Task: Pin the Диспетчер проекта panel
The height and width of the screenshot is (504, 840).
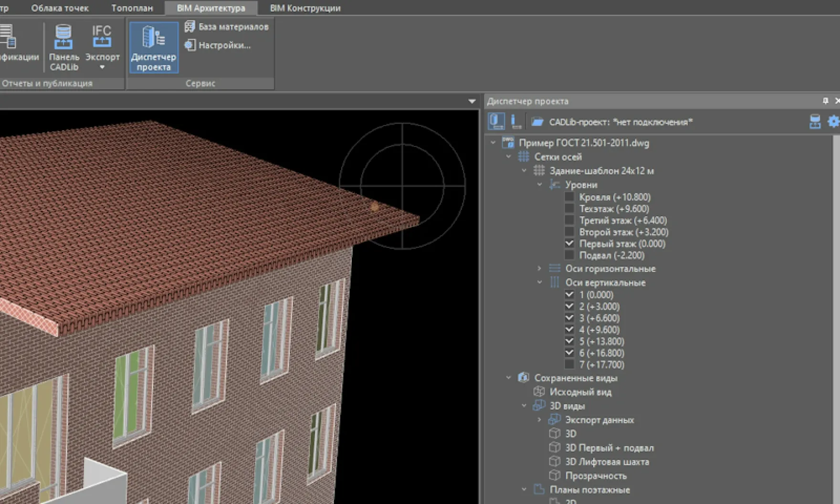Action: pos(825,101)
